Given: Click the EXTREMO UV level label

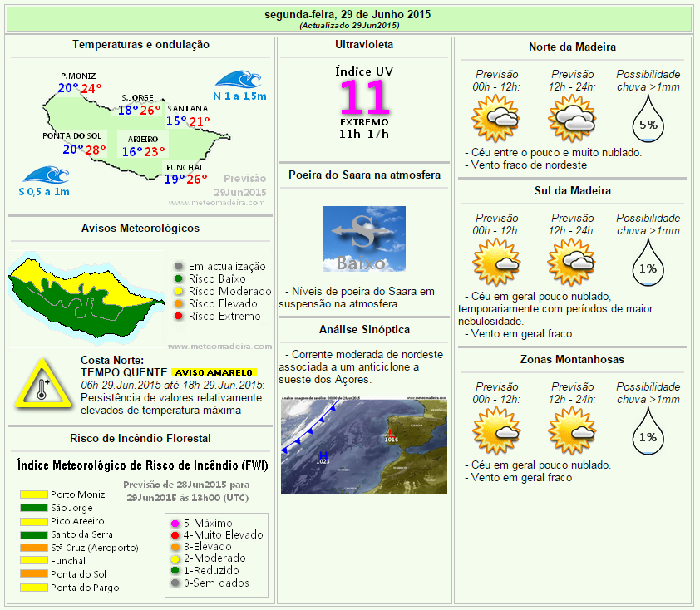Looking at the screenshot, I should point(364,122).
